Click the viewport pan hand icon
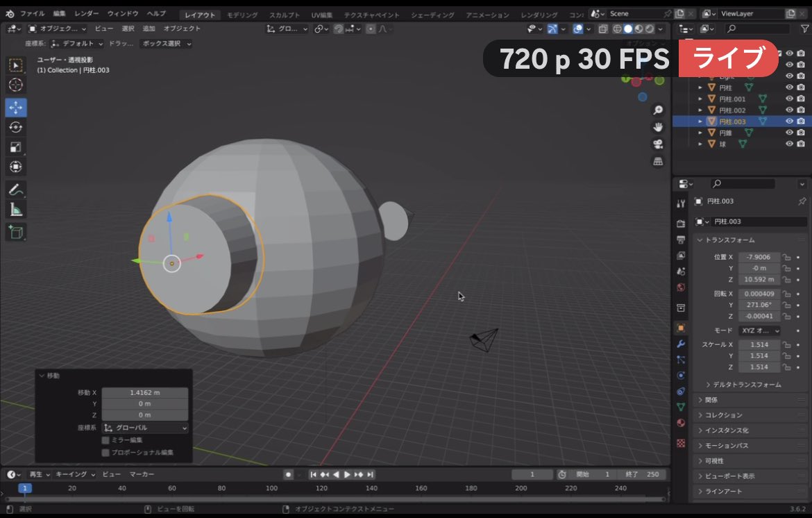The width and height of the screenshot is (812, 518). [658, 127]
